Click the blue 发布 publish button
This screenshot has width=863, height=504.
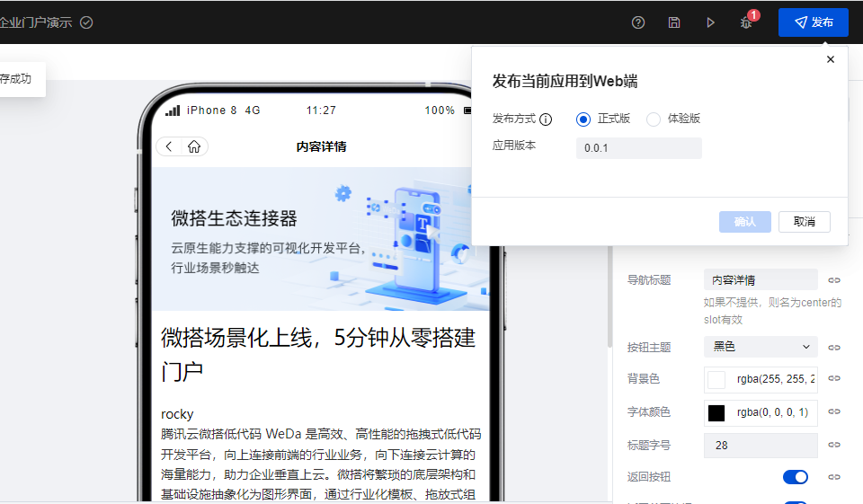(813, 22)
